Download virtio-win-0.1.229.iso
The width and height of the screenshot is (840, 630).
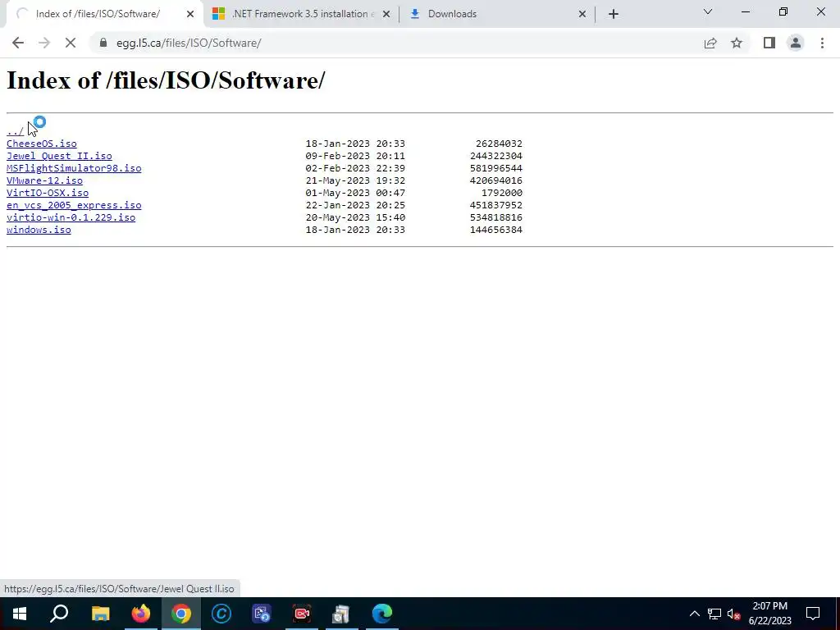(x=71, y=217)
